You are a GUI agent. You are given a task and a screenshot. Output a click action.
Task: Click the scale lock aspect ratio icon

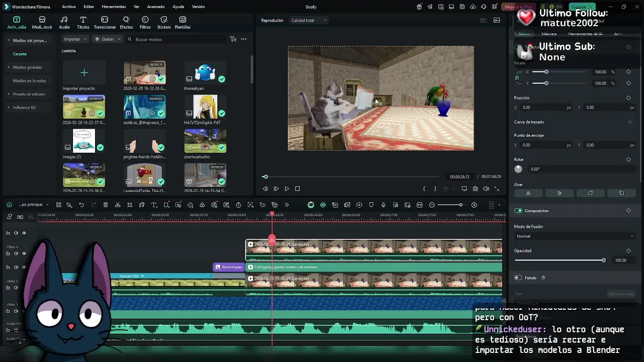tap(517, 77)
